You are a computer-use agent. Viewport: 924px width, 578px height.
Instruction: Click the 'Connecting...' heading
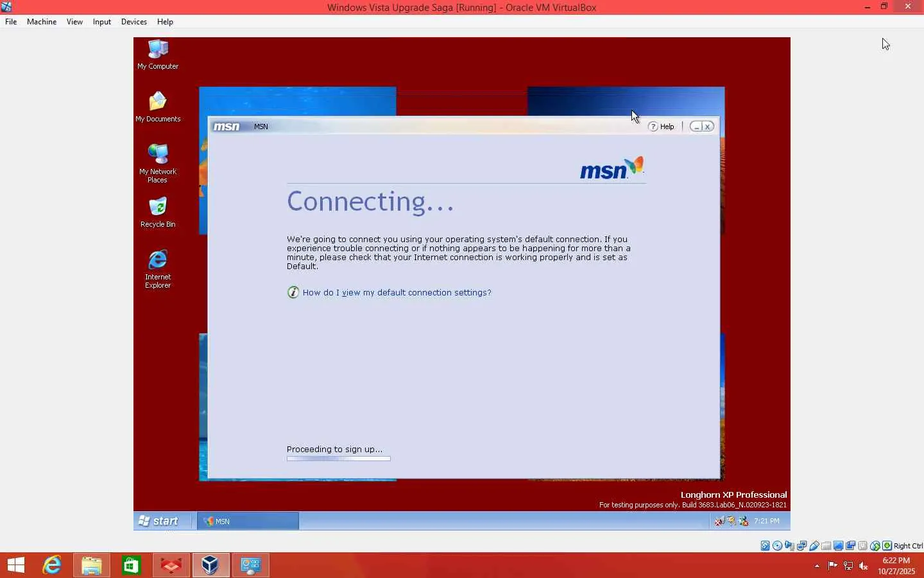coord(370,202)
